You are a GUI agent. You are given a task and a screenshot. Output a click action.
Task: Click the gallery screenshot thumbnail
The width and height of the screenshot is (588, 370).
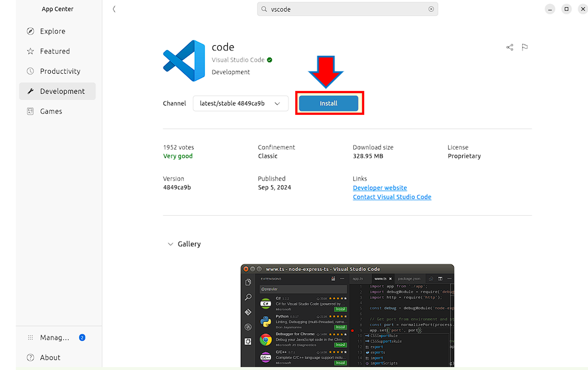pos(348,315)
